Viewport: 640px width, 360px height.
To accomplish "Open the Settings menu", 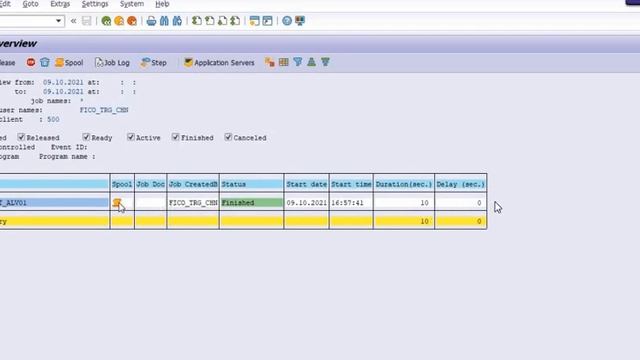I will [95, 4].
